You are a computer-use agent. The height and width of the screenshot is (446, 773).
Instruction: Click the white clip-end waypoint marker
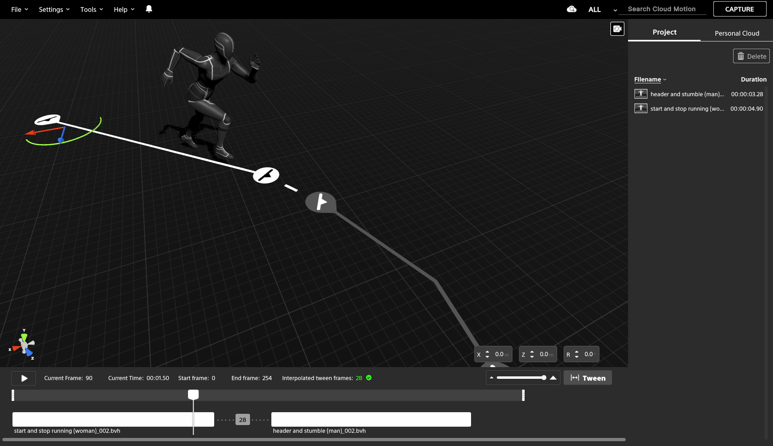click(x=266, y=175)
